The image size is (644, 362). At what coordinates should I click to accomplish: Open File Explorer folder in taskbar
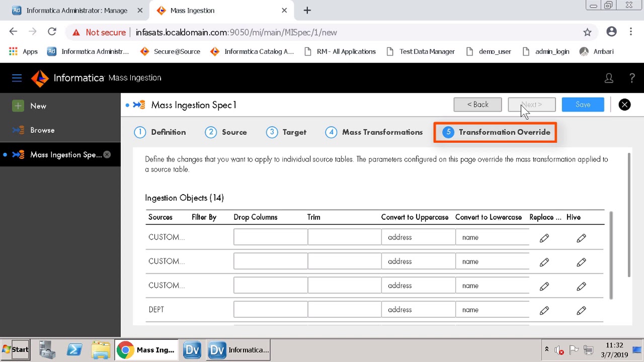[x=101, y=350]
